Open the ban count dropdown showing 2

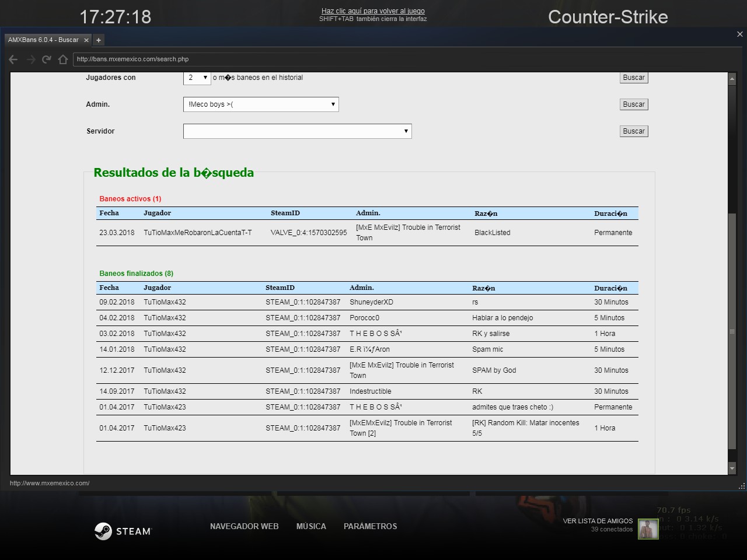tap(197, 78)
